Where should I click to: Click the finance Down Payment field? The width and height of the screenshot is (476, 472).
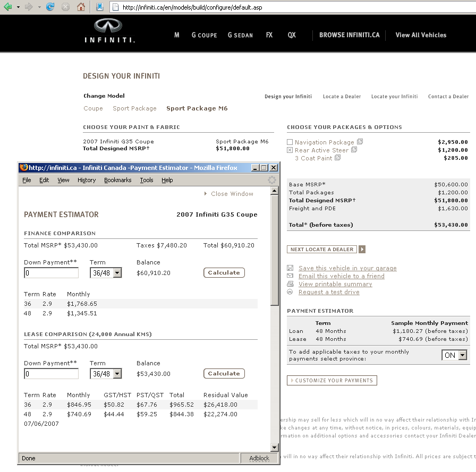tap(52, 273)
